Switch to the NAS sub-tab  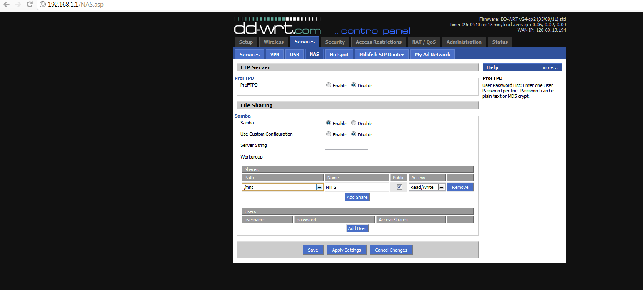click(x=315, y=54)
